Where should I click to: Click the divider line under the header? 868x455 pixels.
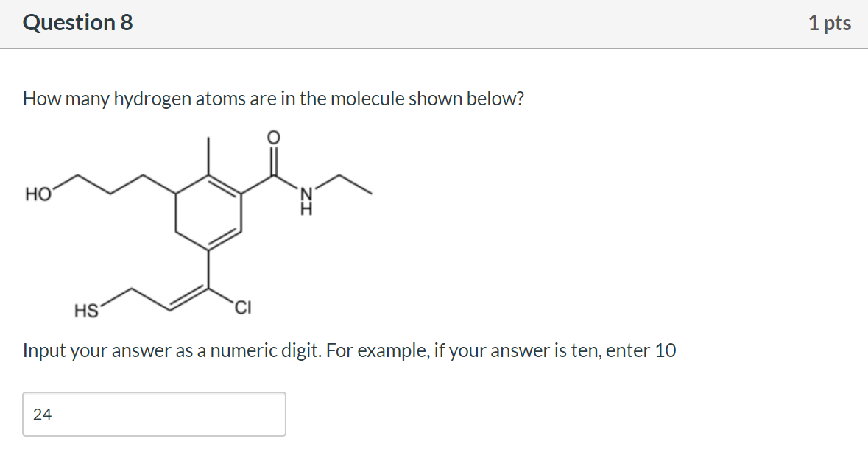pyautogui.click(x=434, y=47)
